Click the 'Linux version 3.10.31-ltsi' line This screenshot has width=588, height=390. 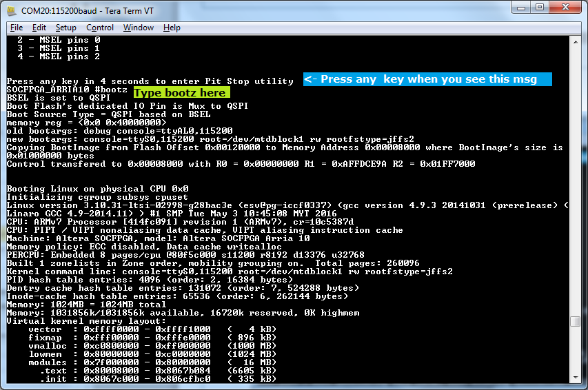click(287, 205)
